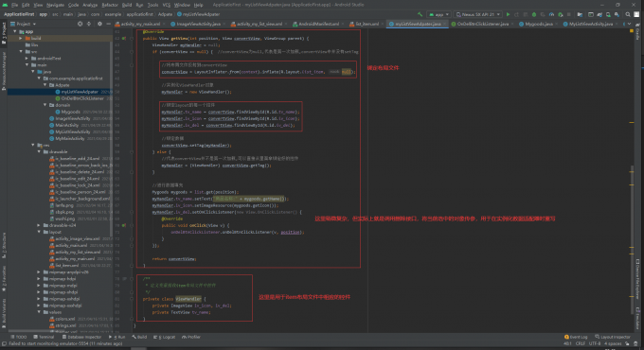Open the Event Log in status bar
644x350 pixels.
(x=576, y=337)
